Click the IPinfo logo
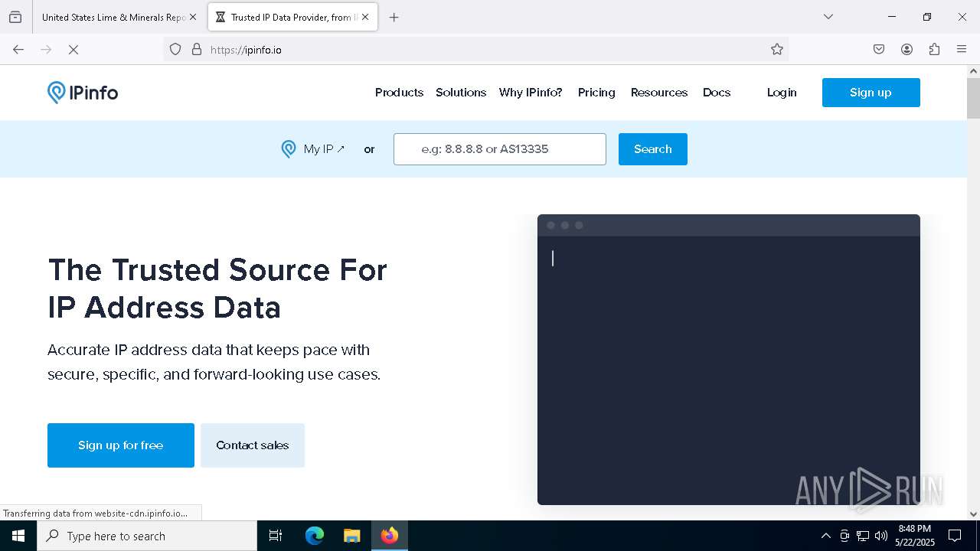 tap(83, 93)
